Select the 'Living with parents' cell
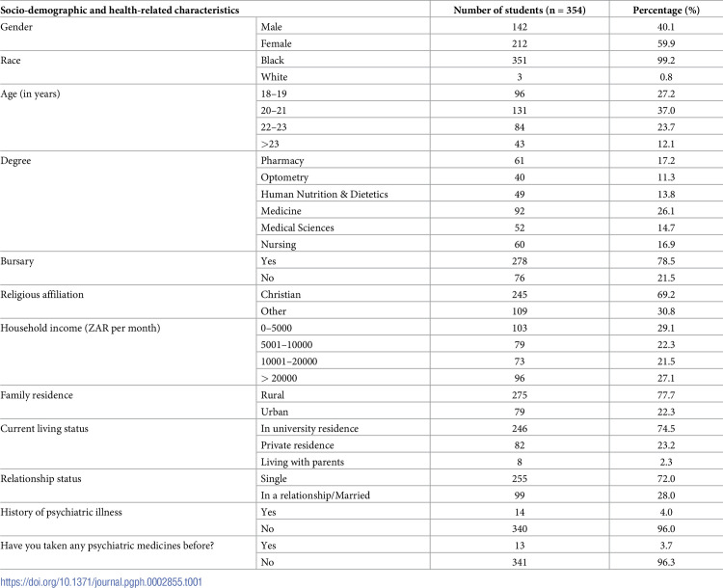 tap(302, 462)
